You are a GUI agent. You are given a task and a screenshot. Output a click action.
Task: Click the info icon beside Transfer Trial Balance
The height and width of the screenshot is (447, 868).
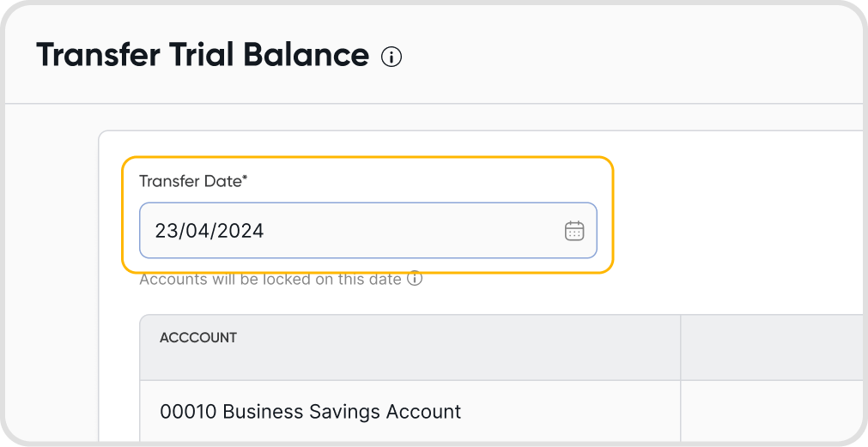point(392,57)
